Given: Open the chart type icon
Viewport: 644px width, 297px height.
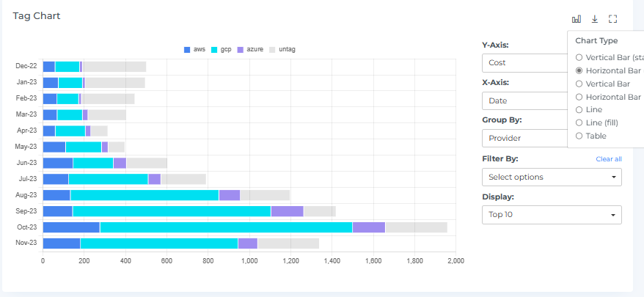Looking at the screenshot, I should 577,19.
